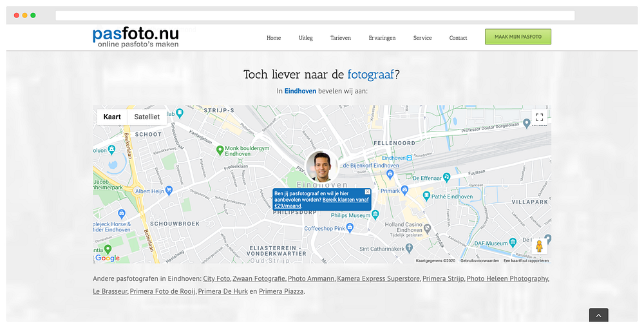Open the Photo Heleen Photography link

click(507, 278)
